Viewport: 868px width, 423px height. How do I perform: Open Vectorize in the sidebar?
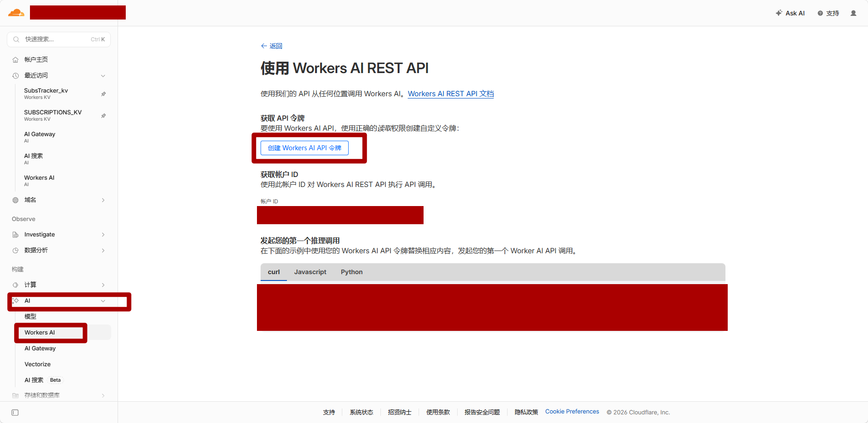click(x=38, y=364)
